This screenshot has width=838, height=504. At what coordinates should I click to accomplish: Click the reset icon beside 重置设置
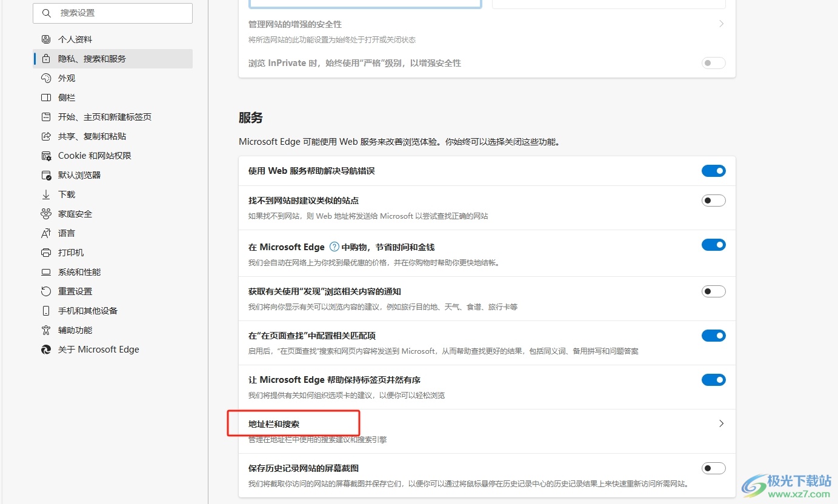pos(46,291)
